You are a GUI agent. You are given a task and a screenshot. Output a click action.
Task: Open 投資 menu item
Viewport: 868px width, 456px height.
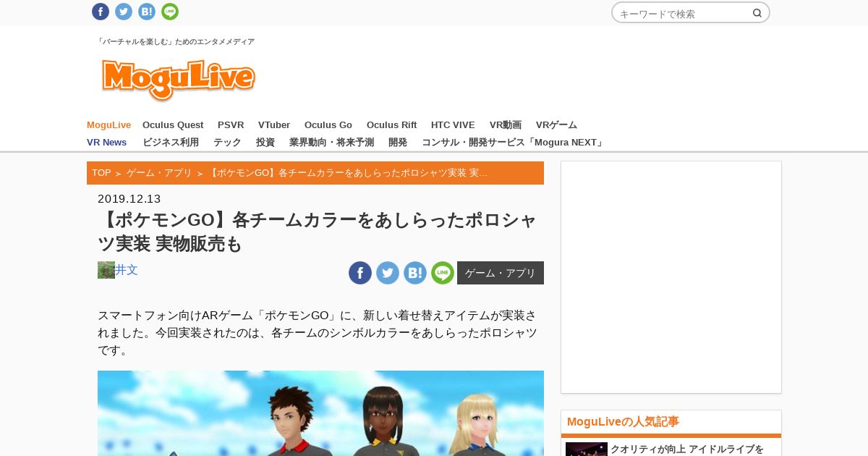(265, 143)
